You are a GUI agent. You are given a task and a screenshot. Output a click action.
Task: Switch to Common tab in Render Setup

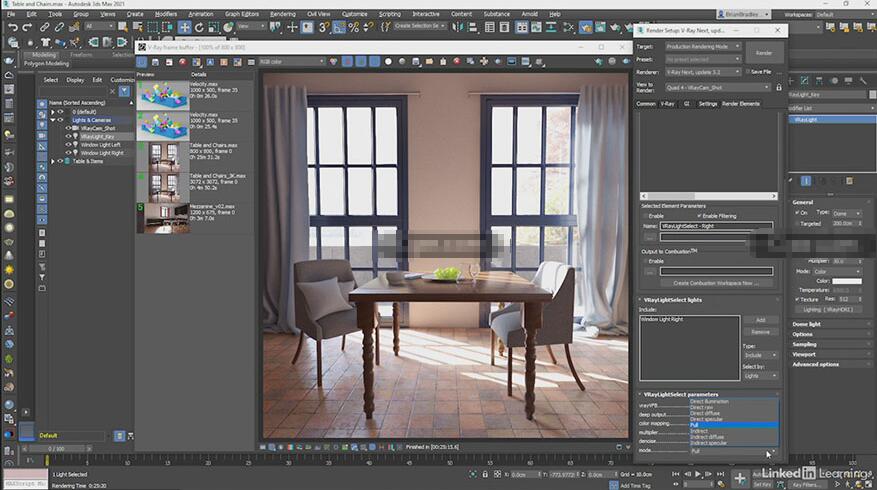pyautogui.click(x=646, y=103)
